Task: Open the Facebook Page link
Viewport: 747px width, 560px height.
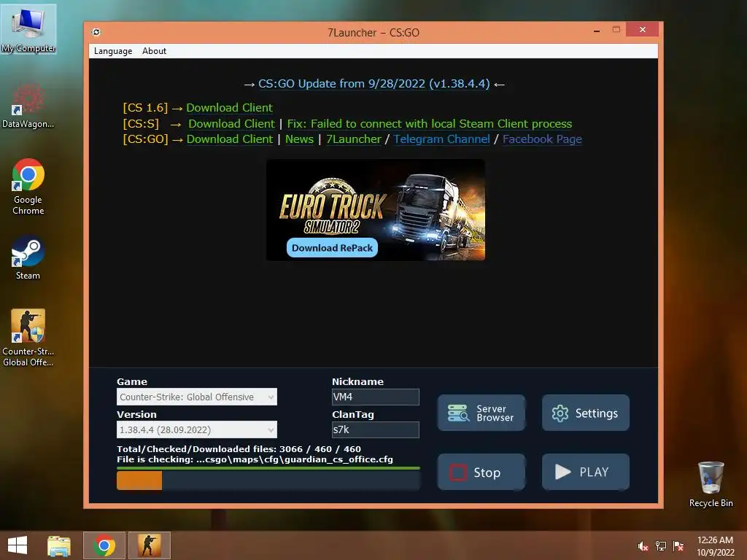Action: [x=542, y=139]
